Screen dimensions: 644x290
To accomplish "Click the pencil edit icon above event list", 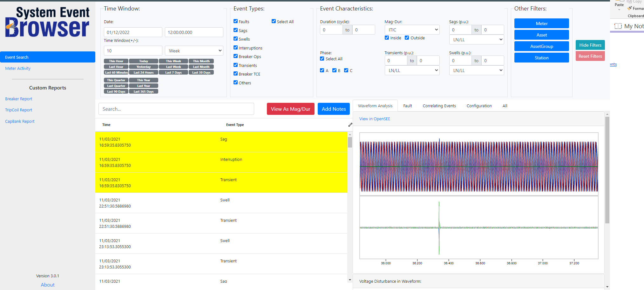I will (x=350, y=125).
